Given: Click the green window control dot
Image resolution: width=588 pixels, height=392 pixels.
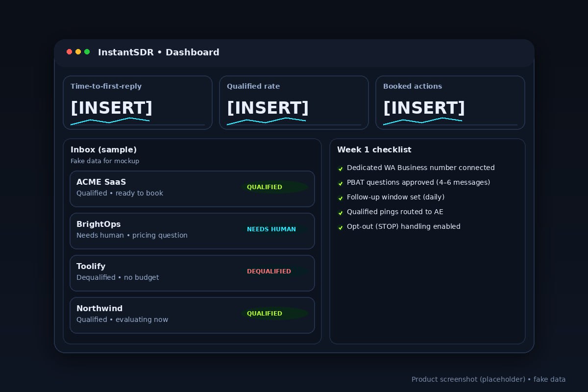Looking at the screenshot, I should click(87, 51).
